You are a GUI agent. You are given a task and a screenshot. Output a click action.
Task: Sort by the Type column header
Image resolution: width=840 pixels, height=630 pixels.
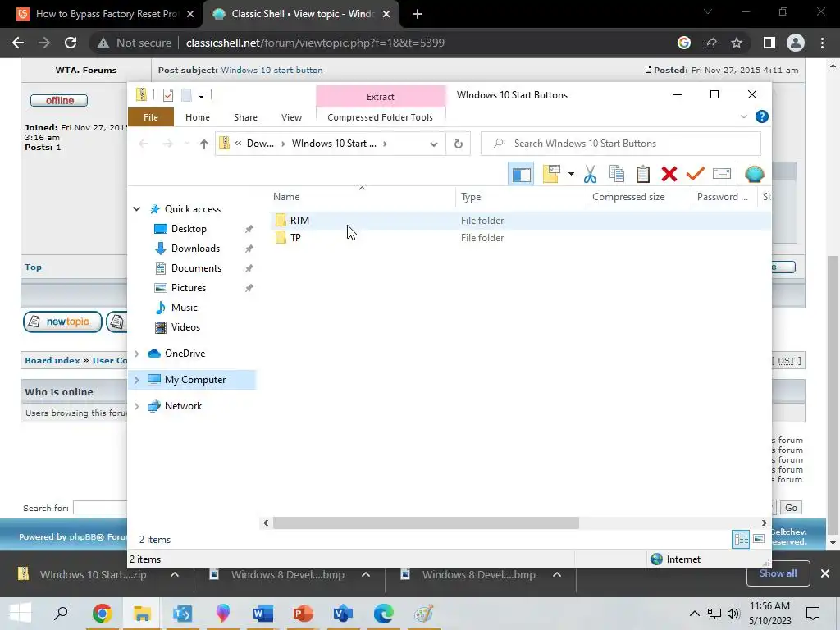(x=521, y=197)
